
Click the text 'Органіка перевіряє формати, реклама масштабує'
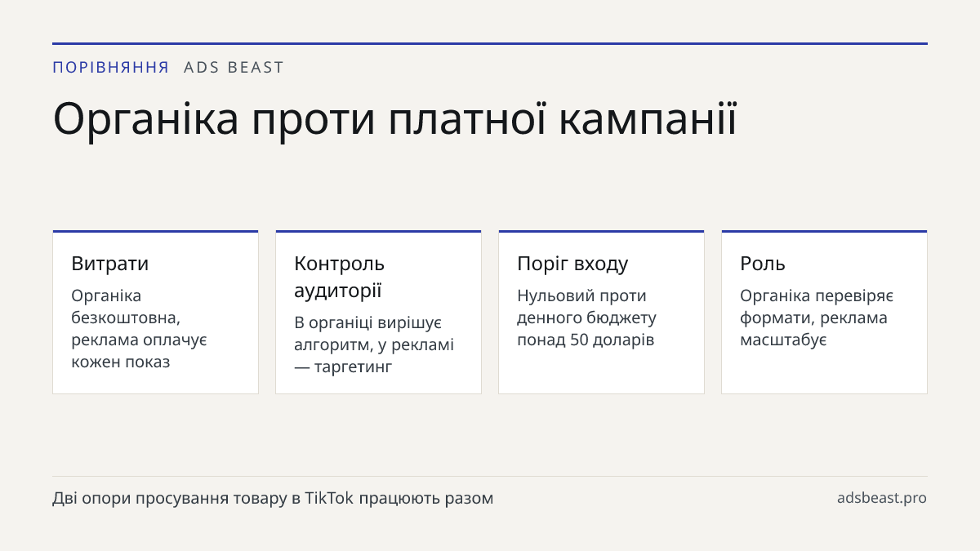817,318
